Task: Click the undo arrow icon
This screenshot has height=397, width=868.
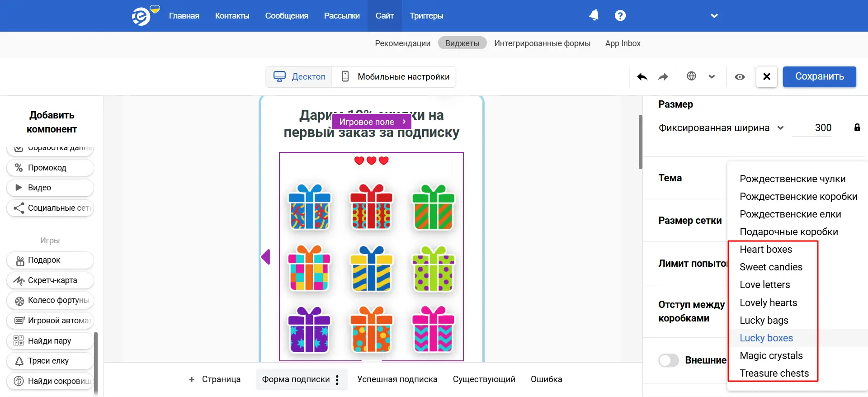Action: (642, 77)
